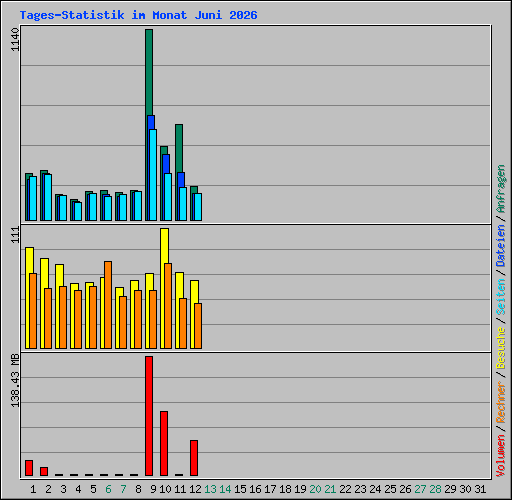
Task: Click the green day "27" axis label
Action: pos(420,489)
